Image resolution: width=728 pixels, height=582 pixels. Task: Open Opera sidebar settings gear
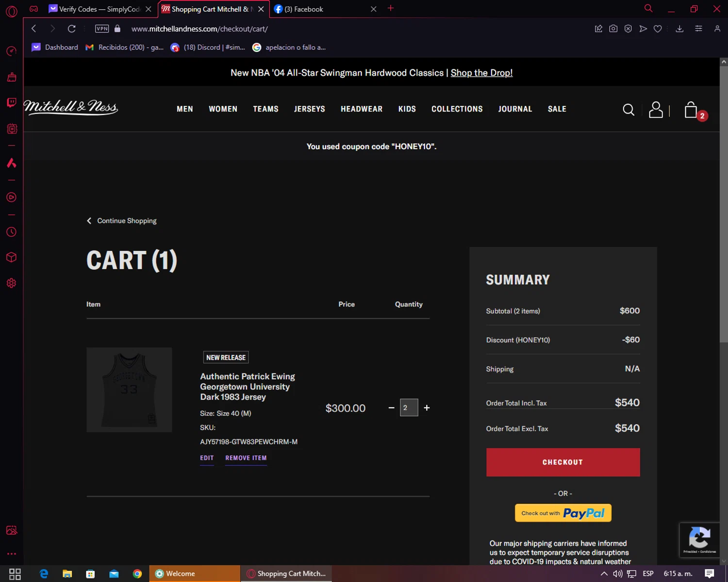click(x=11, y=283)
